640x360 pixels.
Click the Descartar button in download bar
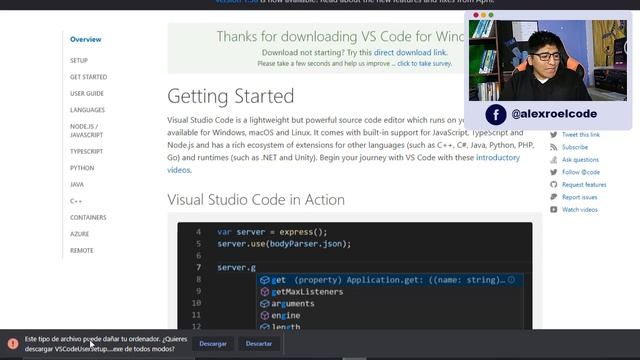click(259, 344)
